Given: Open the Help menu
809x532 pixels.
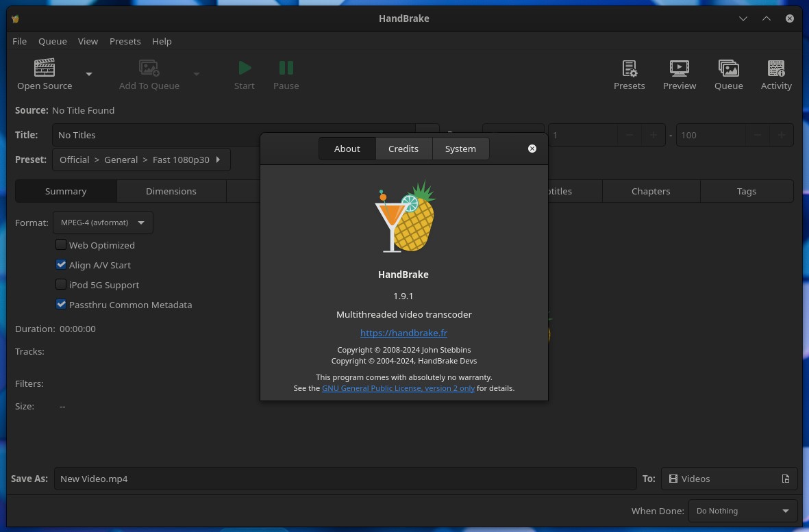Looking at the screenshot, I should (162, 41).
